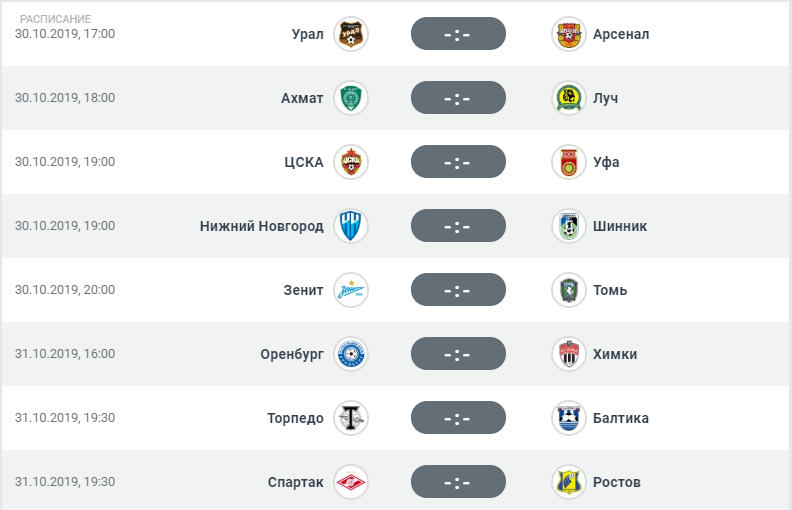This screenshot has height=510, width=792.
Task: Open the Akhmat team emblem
Action: [351, 98]
